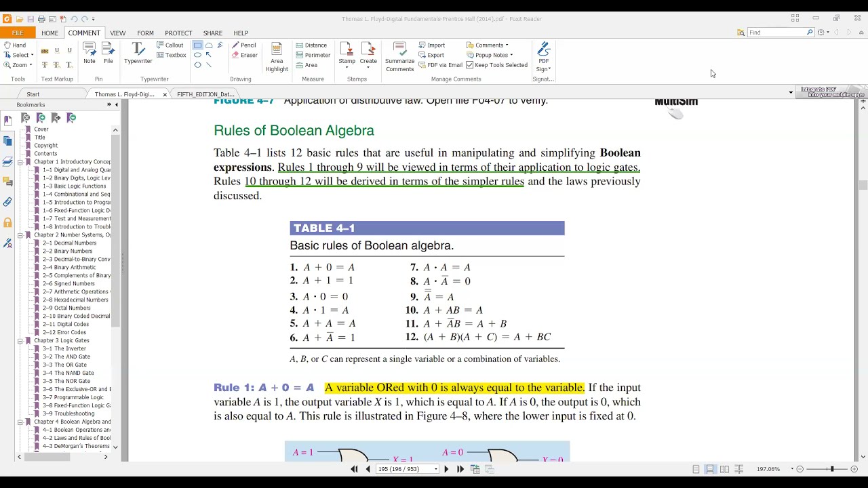Viewport: 868px width, 488px height.
Task: Import comments into document
Action: click(432, 45)
